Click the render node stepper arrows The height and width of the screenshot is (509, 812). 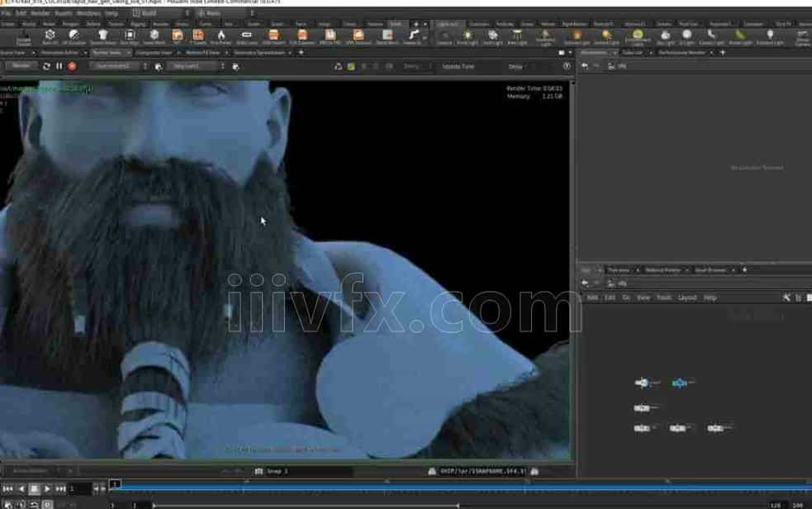pyautogui.click(x=145, y=66)
